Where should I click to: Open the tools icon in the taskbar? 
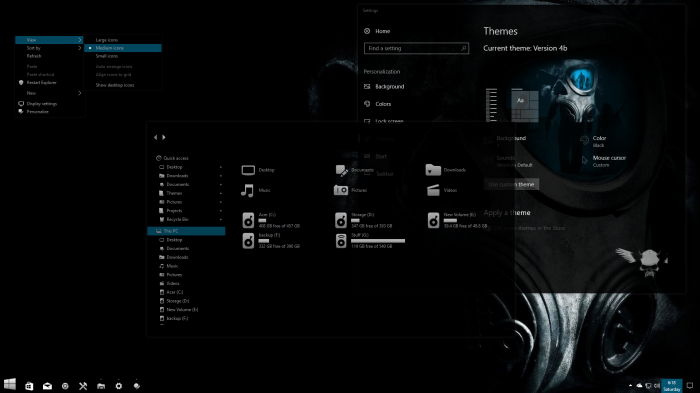pos(83,386)
